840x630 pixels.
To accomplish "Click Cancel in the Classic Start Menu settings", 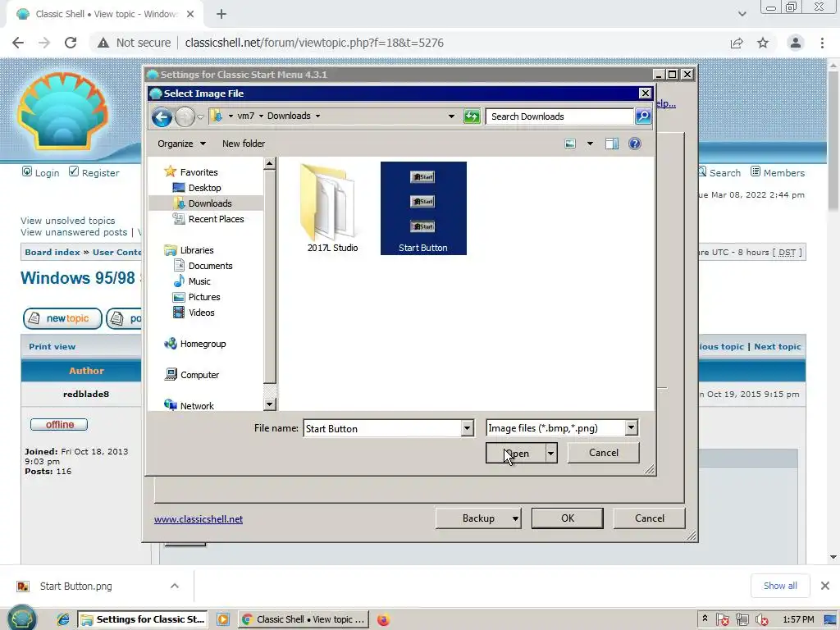I will 650,518.
